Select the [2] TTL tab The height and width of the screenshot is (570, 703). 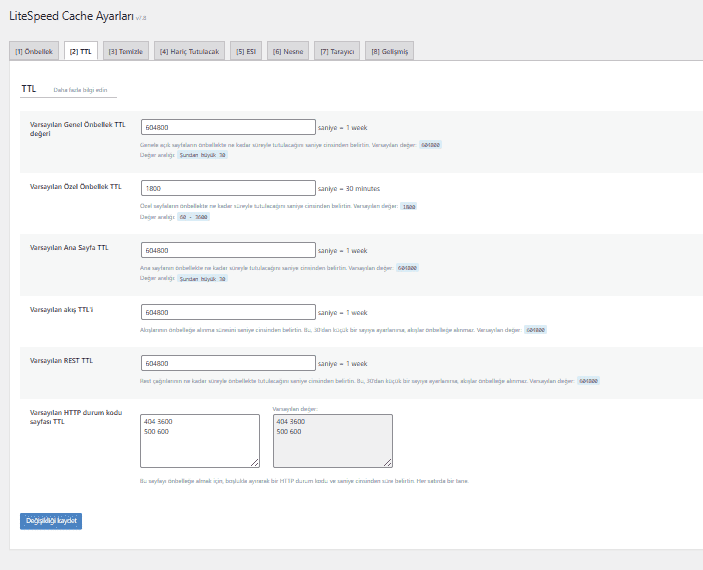[x=81, y=51]
